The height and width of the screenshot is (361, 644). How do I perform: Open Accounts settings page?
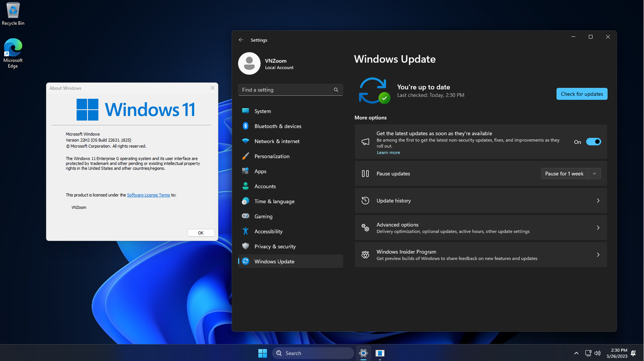point(290,186)
